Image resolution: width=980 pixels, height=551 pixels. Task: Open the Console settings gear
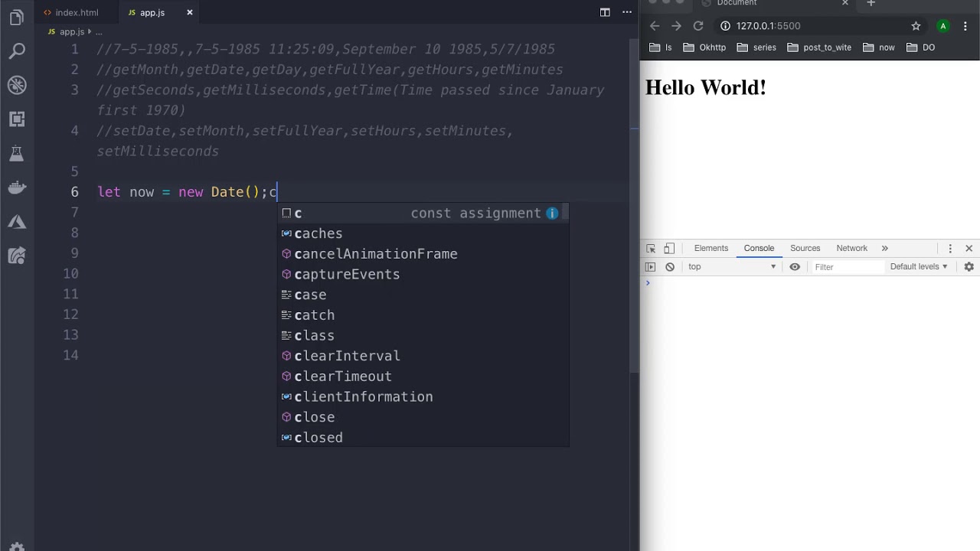click(x=969, y=267)
